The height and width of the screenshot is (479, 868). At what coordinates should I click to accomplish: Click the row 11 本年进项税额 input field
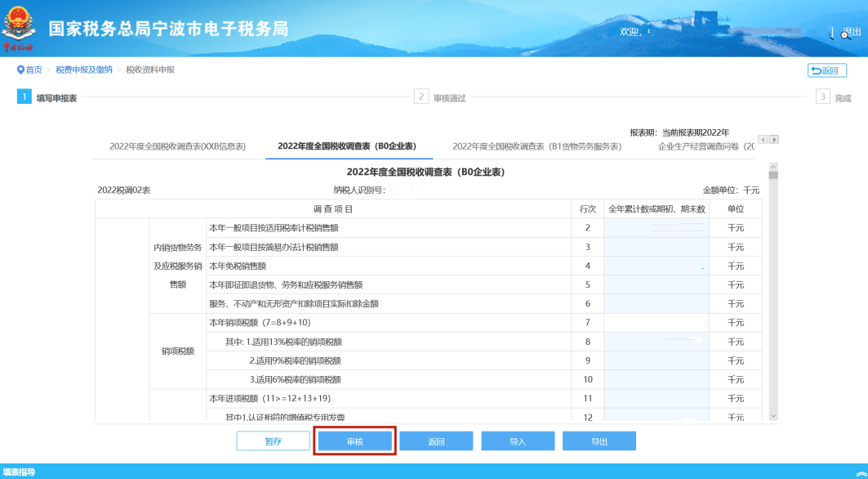coord(657,399)
